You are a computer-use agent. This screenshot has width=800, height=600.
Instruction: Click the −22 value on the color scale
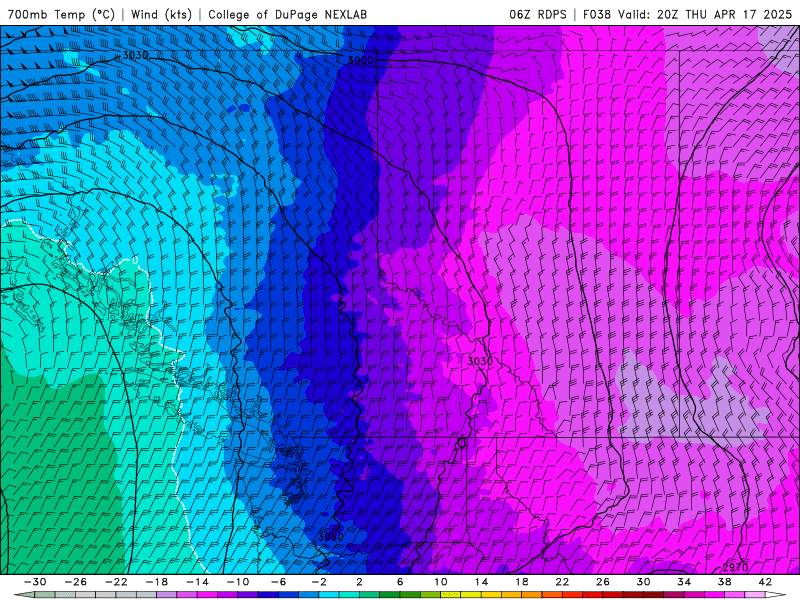click(116, 582)
